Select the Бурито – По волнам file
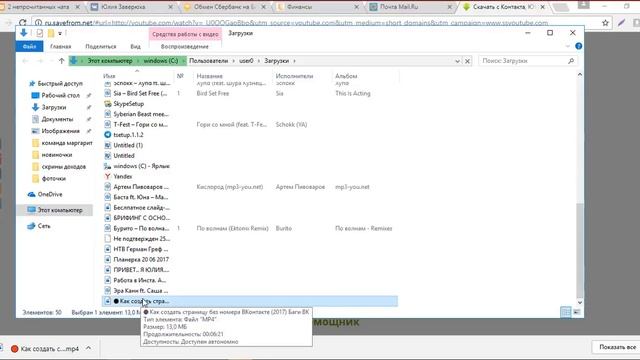Viewport: 640px width, 360px height. [141, 229]
